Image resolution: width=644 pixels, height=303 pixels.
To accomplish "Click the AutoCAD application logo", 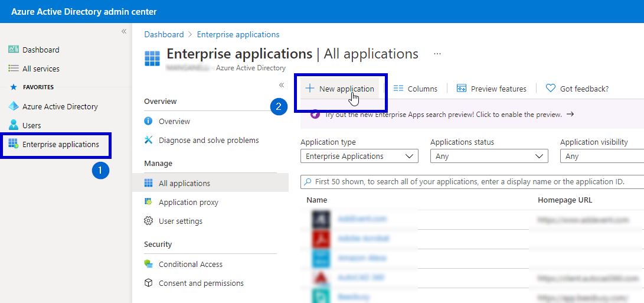I will click(321, 278).
